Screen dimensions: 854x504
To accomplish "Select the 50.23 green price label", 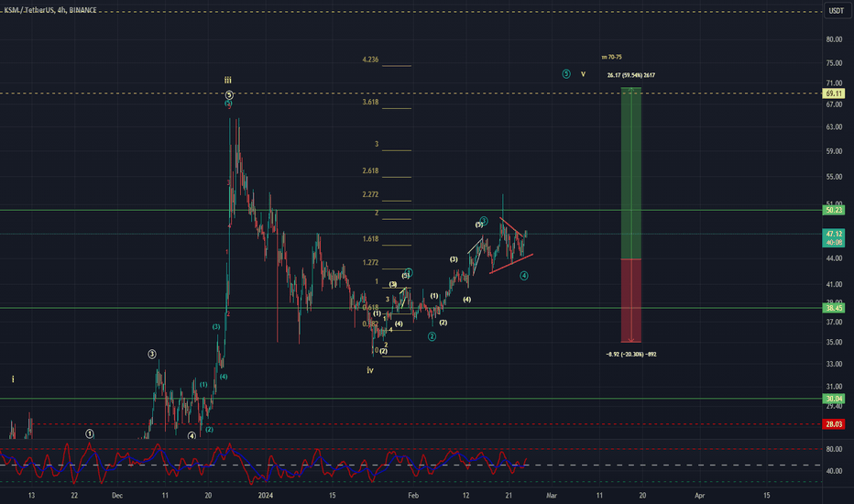I will point(833,211).
